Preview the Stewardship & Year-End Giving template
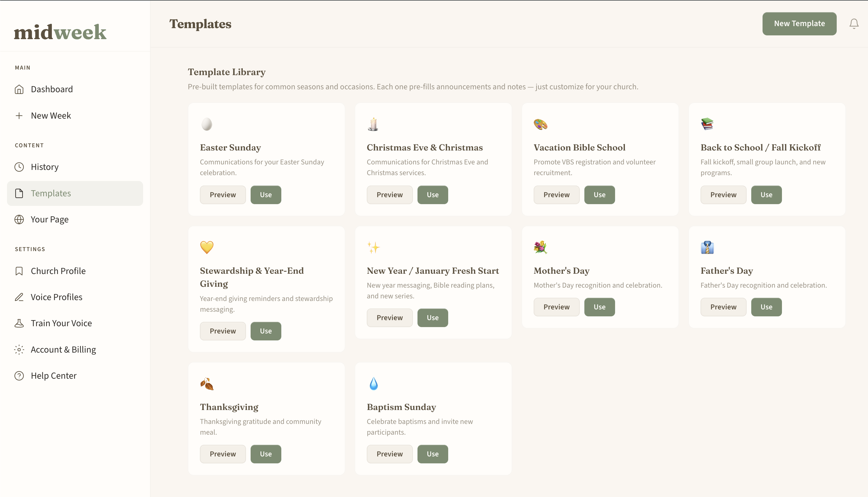868x497 pixels. [x=223, y=331]
